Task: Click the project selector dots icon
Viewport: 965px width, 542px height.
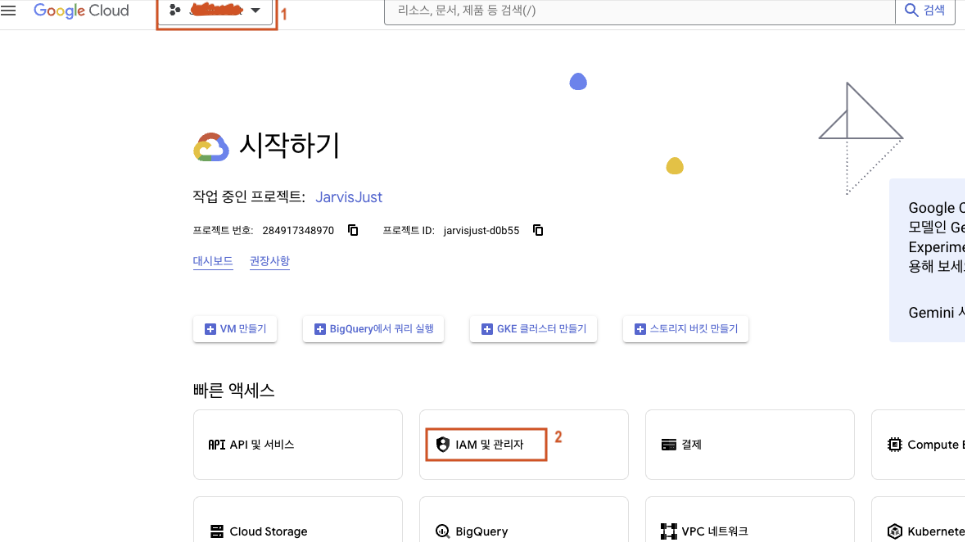Action: (175, 10)
